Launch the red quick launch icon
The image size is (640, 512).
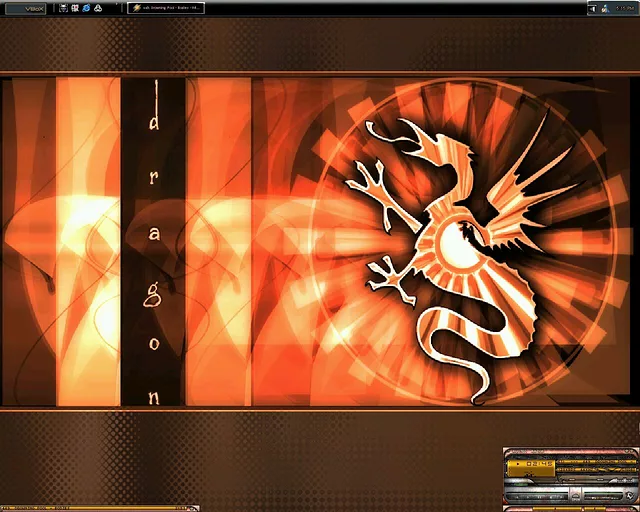[74, 8]
